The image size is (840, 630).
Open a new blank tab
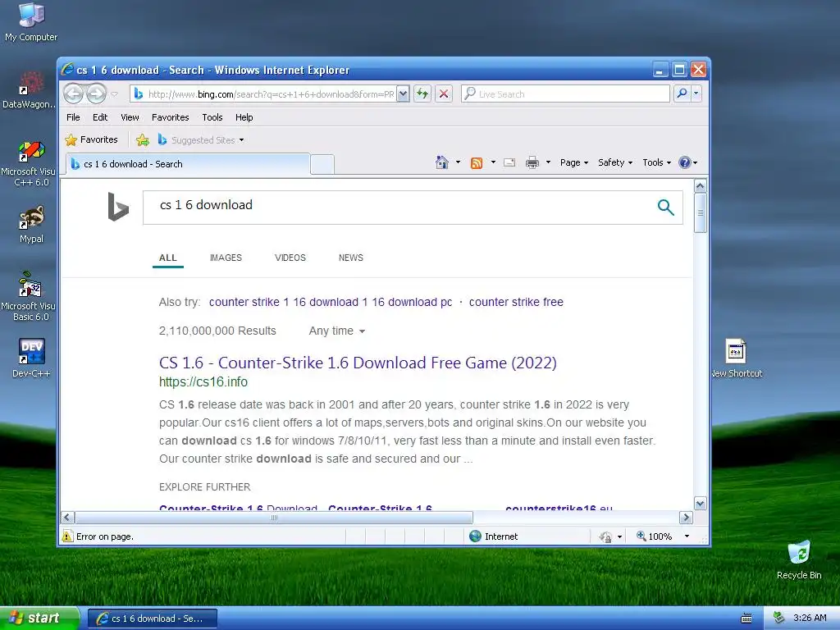pos(322,164)
